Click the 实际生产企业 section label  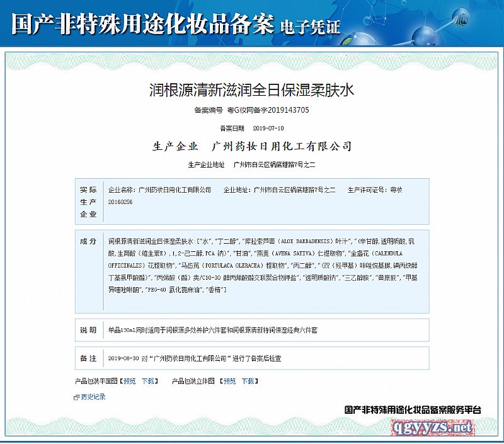click(88, 202)
